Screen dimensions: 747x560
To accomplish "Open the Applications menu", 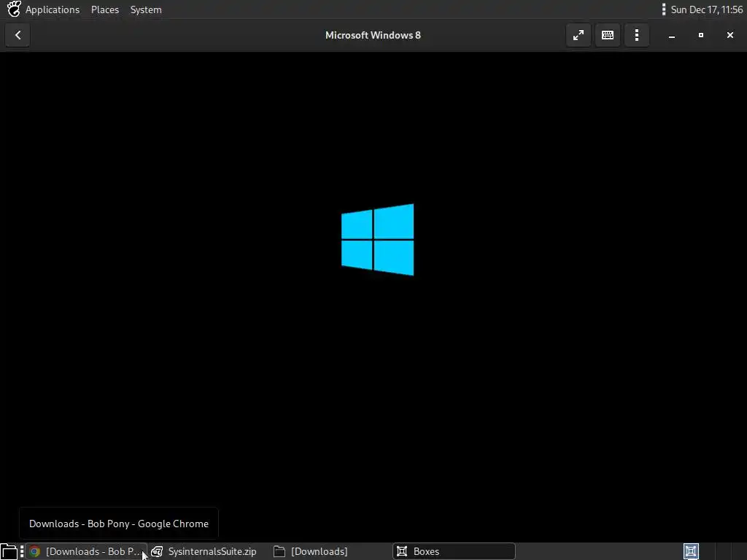I will (53, 9).
